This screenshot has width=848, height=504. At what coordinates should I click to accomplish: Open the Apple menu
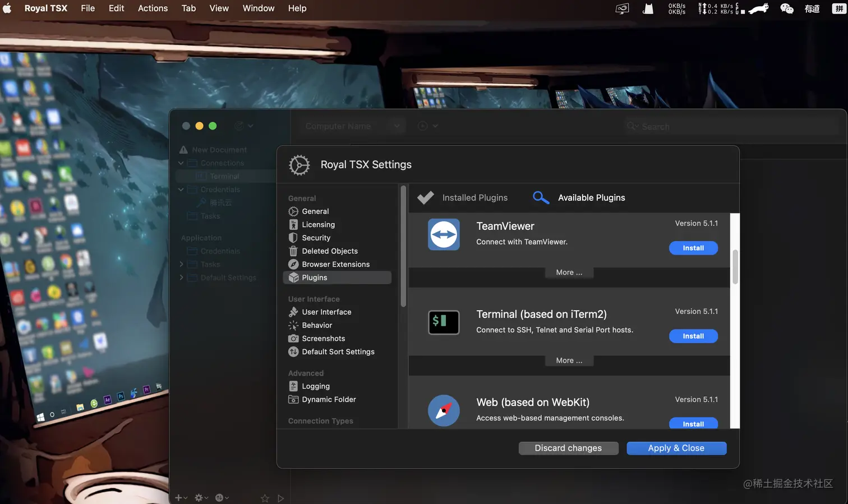coord(7,8)
